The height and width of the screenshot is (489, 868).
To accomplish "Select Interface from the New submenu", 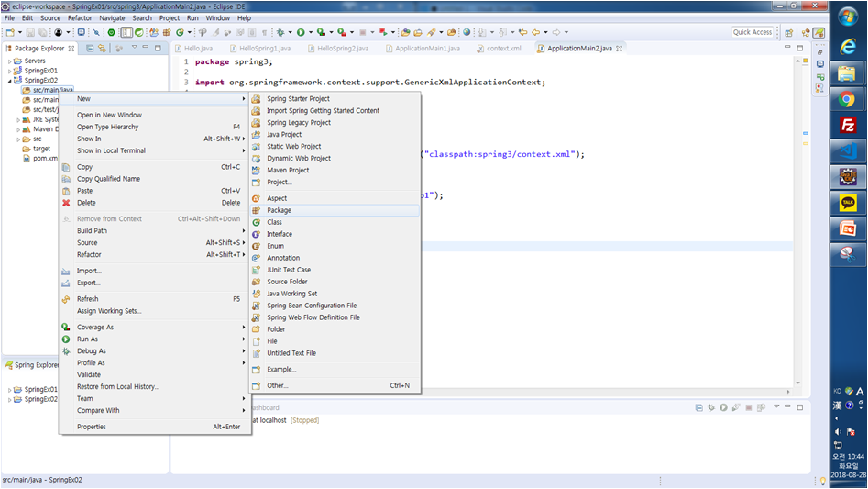I will coord(335,234).
